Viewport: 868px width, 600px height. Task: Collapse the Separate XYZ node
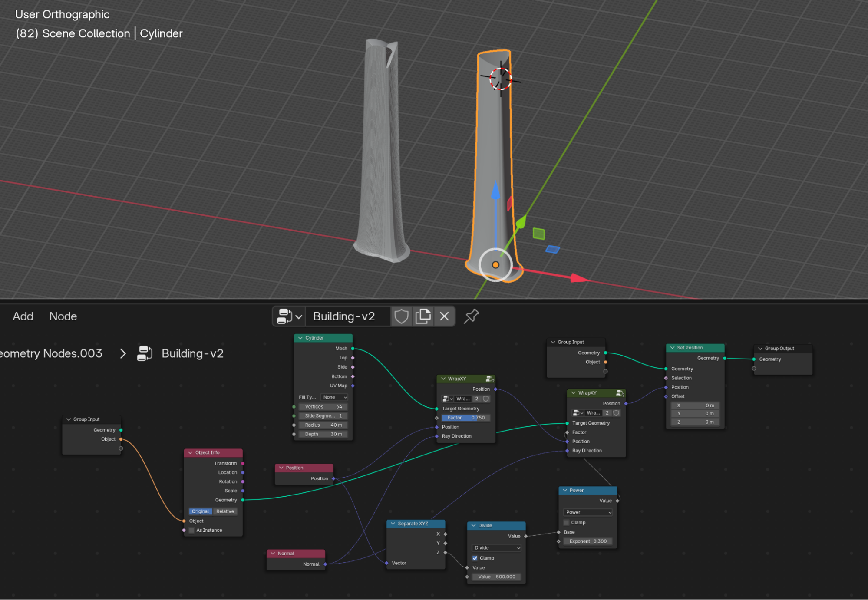coord(393,524)
